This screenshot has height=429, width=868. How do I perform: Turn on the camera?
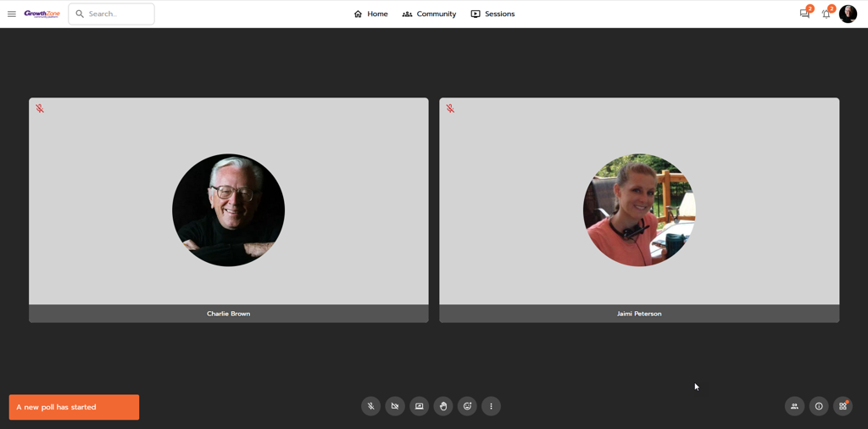pos(395,407)
